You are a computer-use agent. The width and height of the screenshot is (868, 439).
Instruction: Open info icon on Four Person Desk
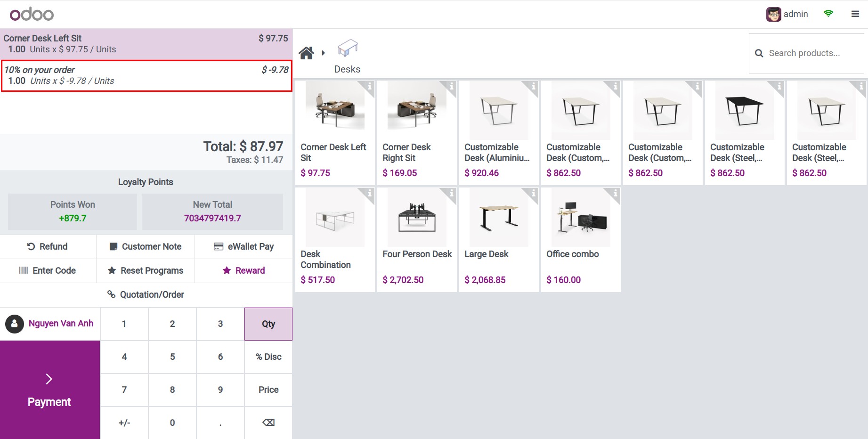click(451, 193)
